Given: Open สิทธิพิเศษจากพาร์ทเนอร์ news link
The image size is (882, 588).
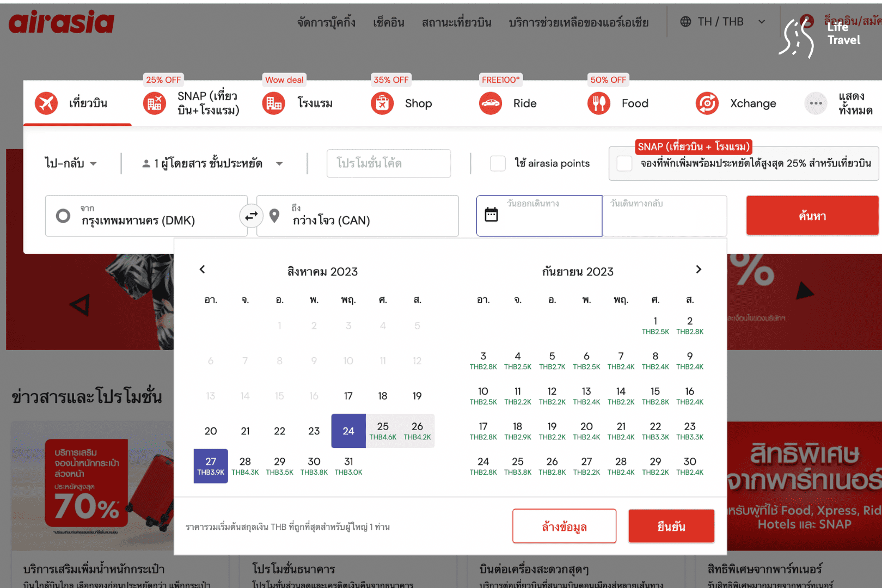Looking at the screenshot, I should click(764, 569).
